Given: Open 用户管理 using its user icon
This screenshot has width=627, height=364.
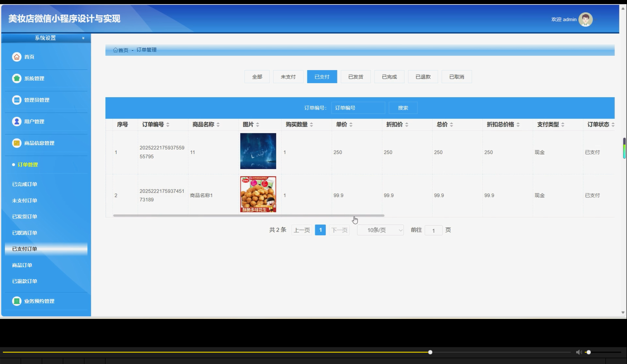Looking at the screenshot, I should (17, 121).
